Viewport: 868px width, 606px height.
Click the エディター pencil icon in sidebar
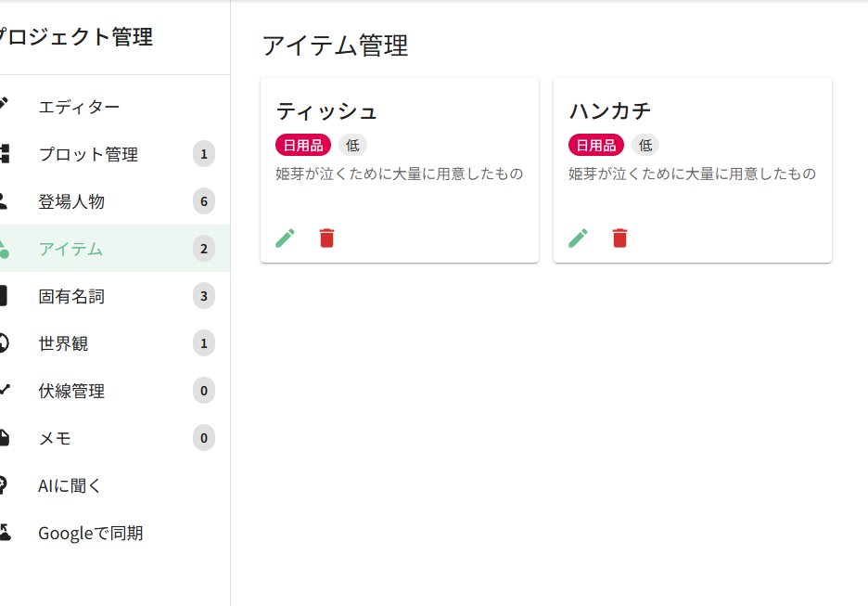pyautogui.click(x=4, y=104)
